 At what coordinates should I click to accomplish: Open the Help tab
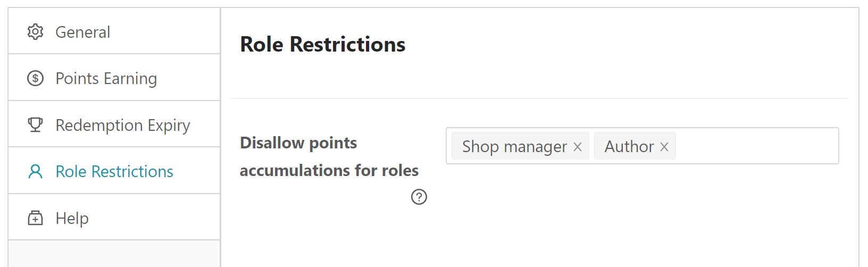pos(72,218)
